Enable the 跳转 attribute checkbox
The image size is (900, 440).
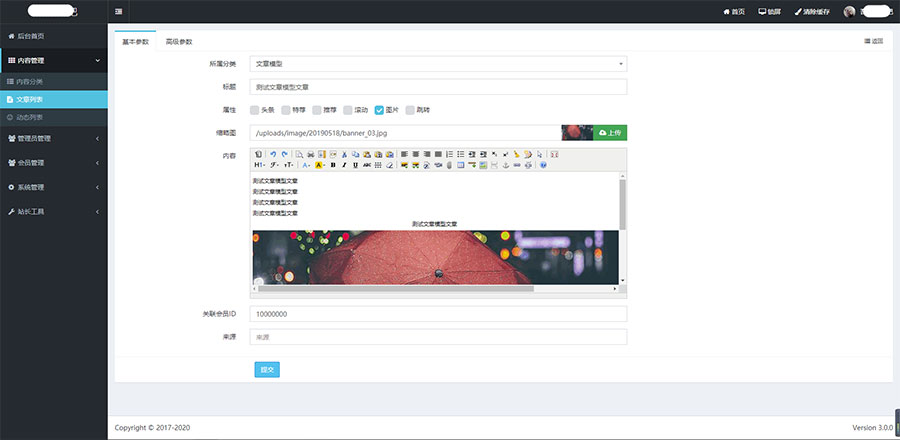point(410,110)
